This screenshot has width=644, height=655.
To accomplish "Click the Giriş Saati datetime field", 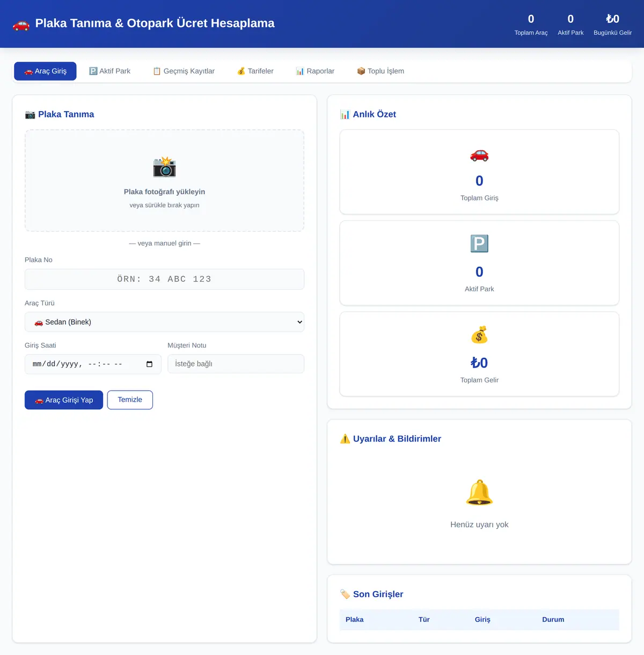I will [93, 364].
